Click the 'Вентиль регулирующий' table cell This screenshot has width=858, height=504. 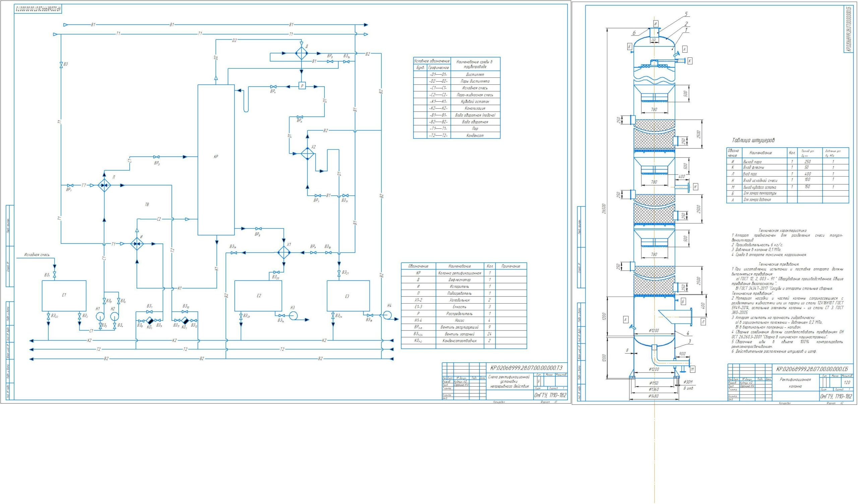tap(459, 327)
